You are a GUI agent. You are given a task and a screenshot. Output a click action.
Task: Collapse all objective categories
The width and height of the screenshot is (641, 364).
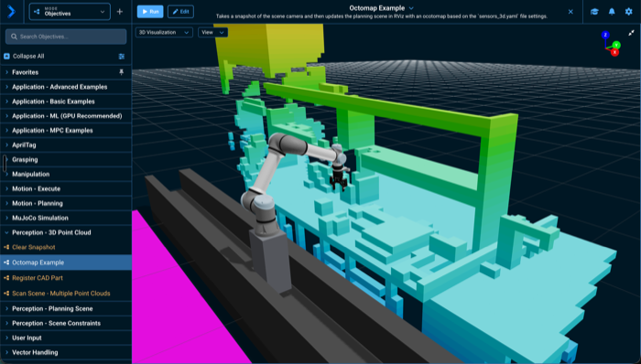(x=28, y=57)
